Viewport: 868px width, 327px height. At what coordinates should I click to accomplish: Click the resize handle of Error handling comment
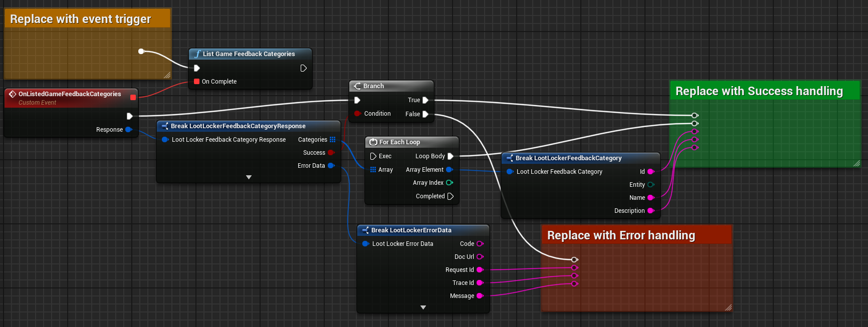728,307
